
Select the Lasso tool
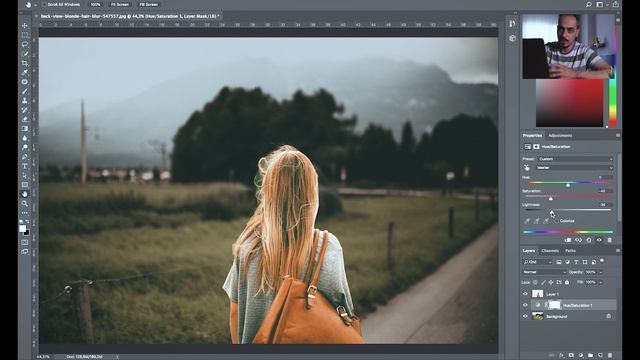tap(25, 44)
